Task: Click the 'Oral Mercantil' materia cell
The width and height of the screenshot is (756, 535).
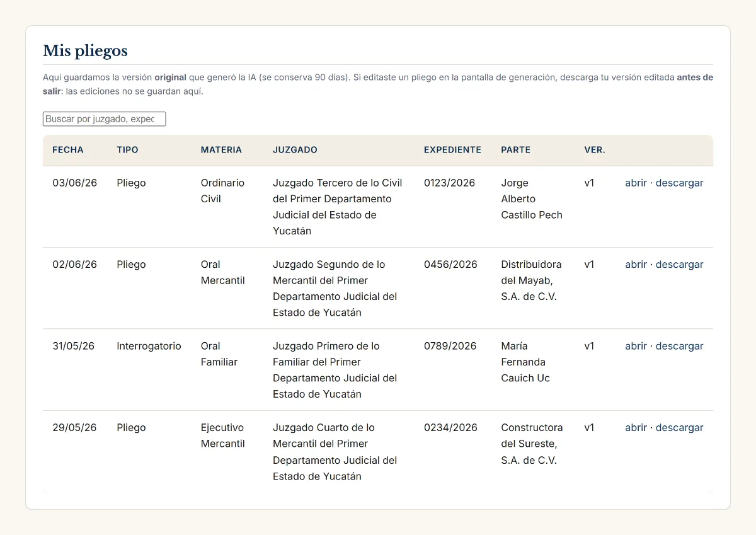Action: (x=222, y=272)
